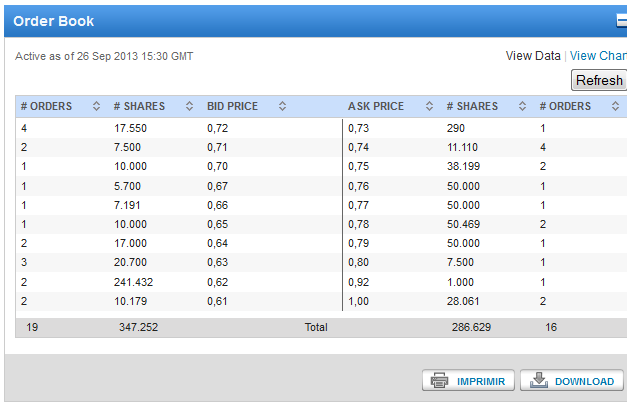Select ask price 0,76 cell

358,186
